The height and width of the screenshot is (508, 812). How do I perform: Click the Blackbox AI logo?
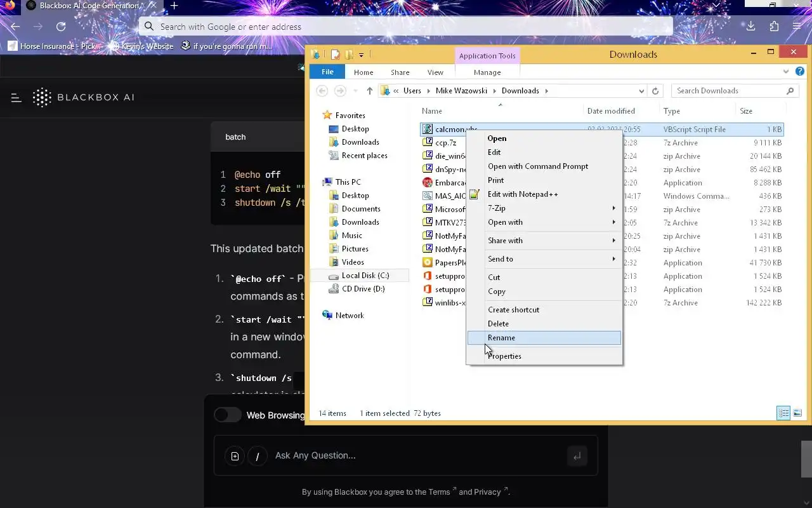tap(84, 97)
